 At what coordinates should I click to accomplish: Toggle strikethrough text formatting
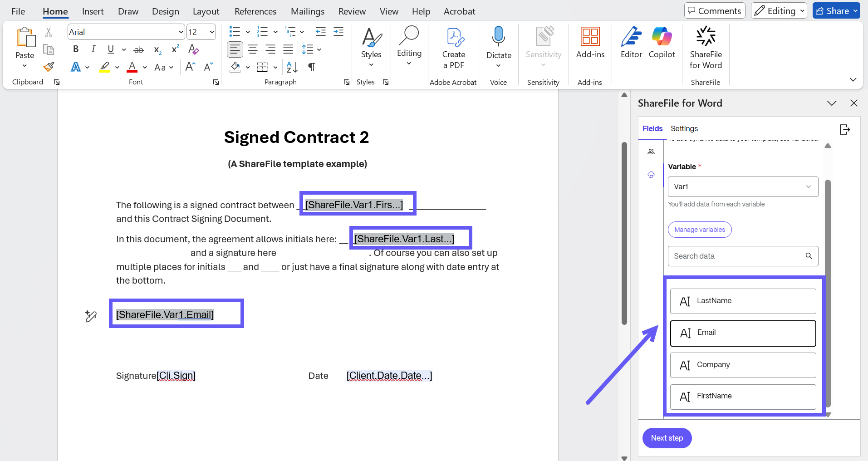(139, 49)
